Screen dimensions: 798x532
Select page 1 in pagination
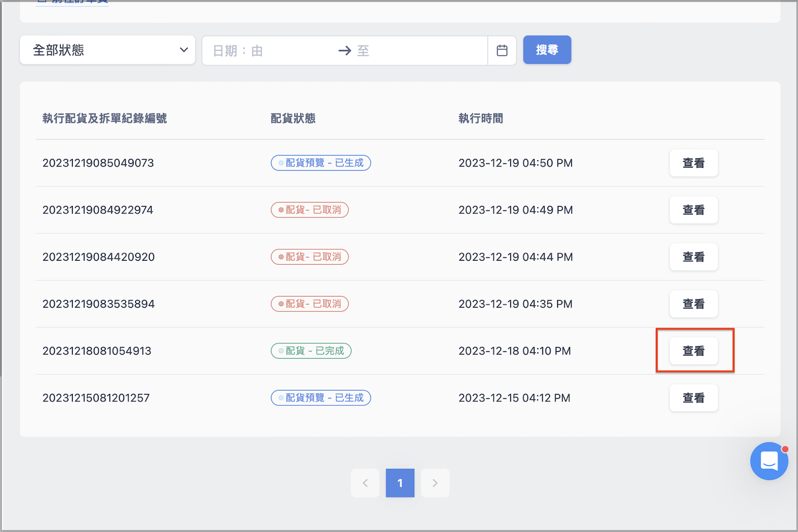pyautogui.click(x=400, y=483)
